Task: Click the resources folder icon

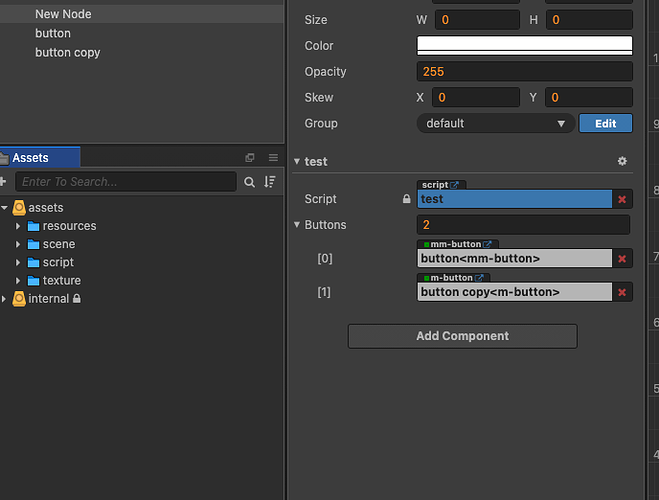Action: pos(33,226)
